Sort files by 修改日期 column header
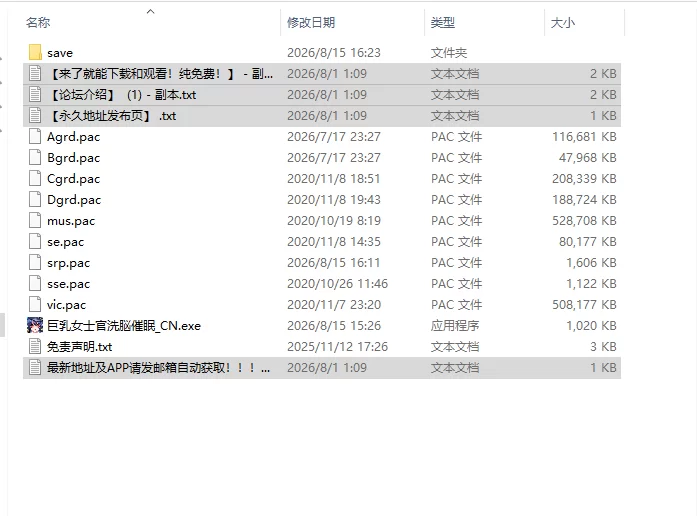Screen dimensions: 697x516 311,22
